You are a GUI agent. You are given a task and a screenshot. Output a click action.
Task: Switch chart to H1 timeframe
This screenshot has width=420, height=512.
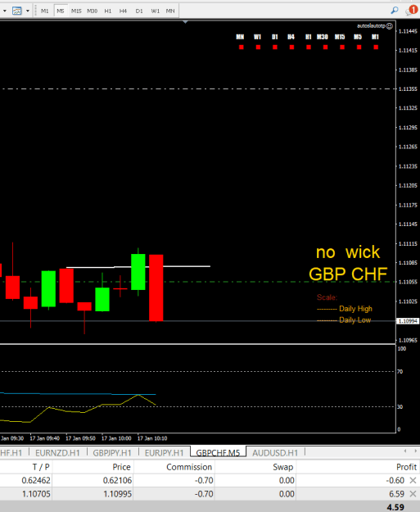click(x=108, y=11)
